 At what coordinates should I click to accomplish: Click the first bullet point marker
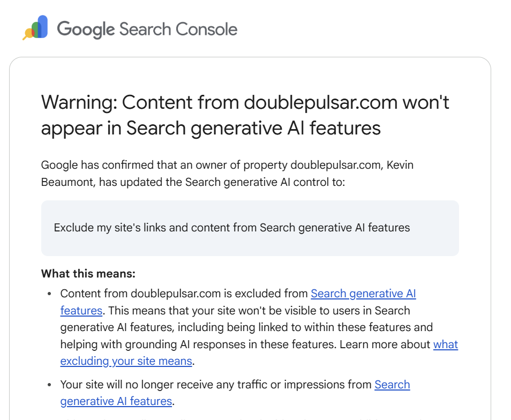(x=49, y=294)
